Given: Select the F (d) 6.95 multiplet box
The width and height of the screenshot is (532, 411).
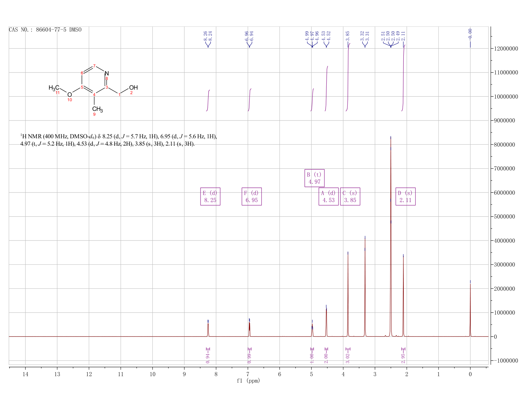Looking at the screenshot, I should click(251, 197).
